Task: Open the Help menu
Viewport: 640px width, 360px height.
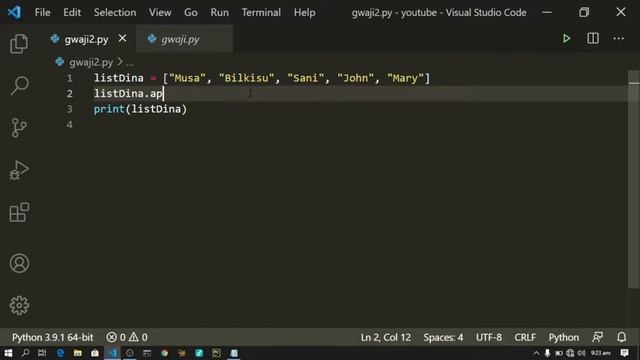Action: [x=304, y=13]
